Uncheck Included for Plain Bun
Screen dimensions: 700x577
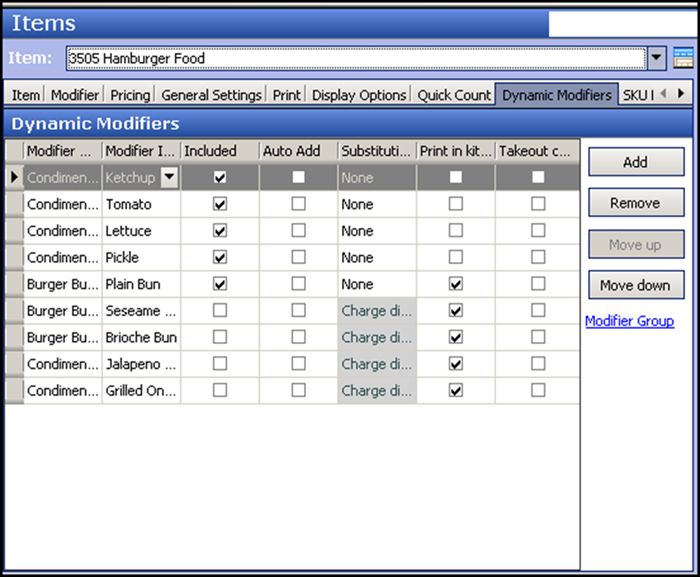(220, 284)
